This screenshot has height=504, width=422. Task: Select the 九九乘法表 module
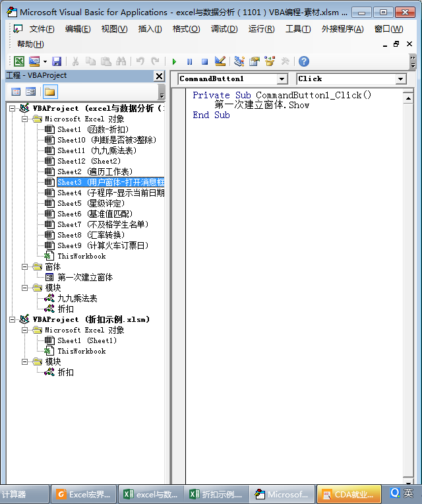click(x=77, y=299)
